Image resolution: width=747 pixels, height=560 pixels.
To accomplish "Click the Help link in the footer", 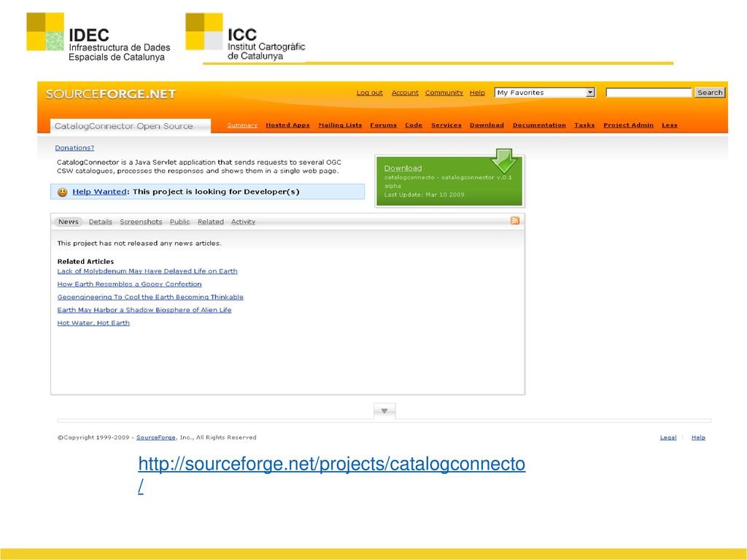I will 698,437.
